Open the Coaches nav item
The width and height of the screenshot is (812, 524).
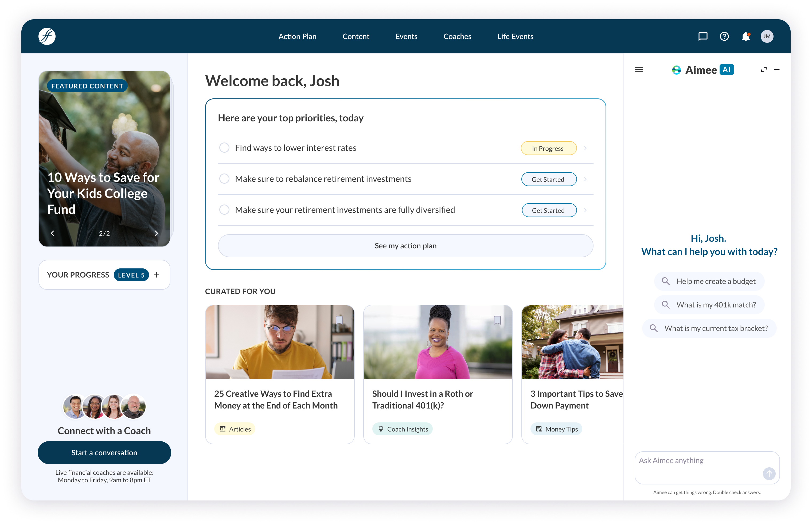(x=457, y=36)
